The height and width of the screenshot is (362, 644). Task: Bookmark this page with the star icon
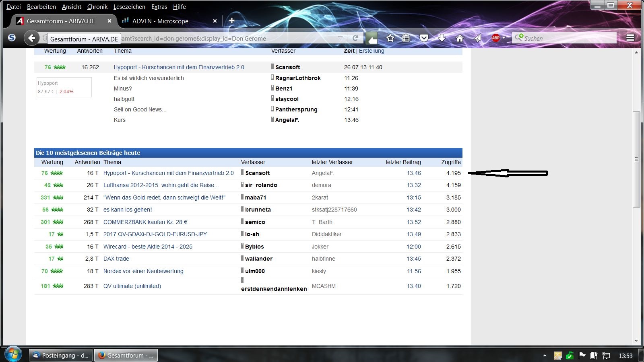(390, 38)
